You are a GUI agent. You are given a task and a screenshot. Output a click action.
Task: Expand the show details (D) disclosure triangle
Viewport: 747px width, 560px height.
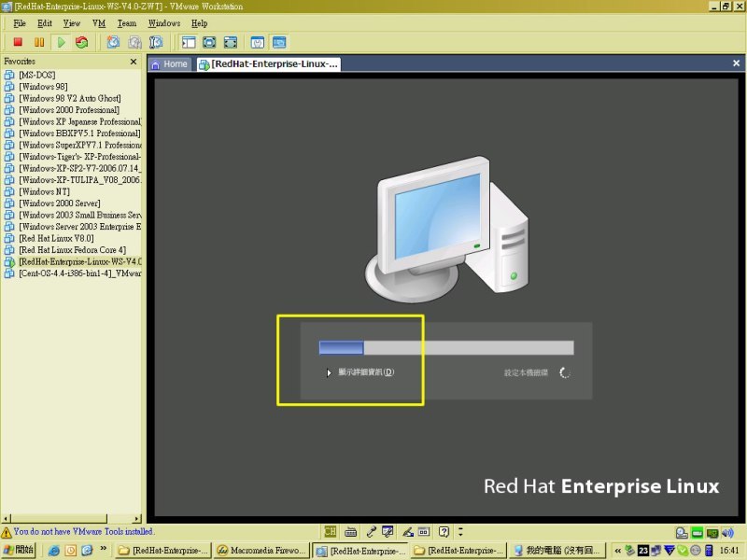coord(329,372)
